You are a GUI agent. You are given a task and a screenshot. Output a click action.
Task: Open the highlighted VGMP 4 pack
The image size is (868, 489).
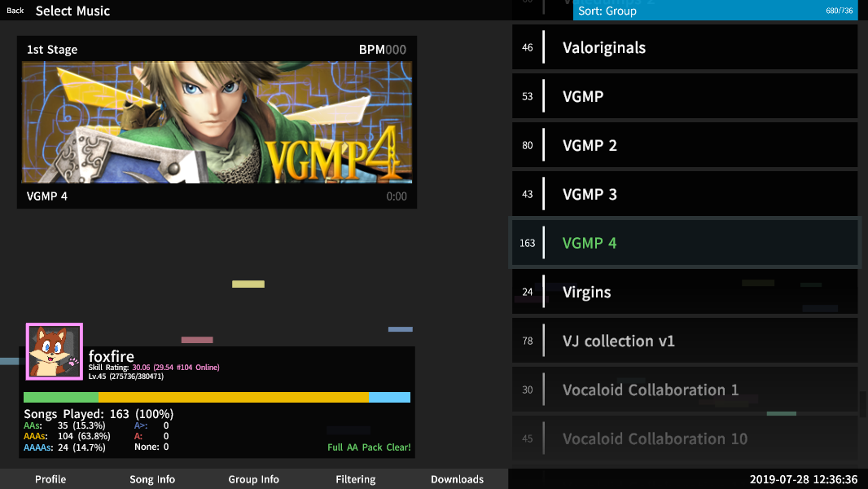685,243
